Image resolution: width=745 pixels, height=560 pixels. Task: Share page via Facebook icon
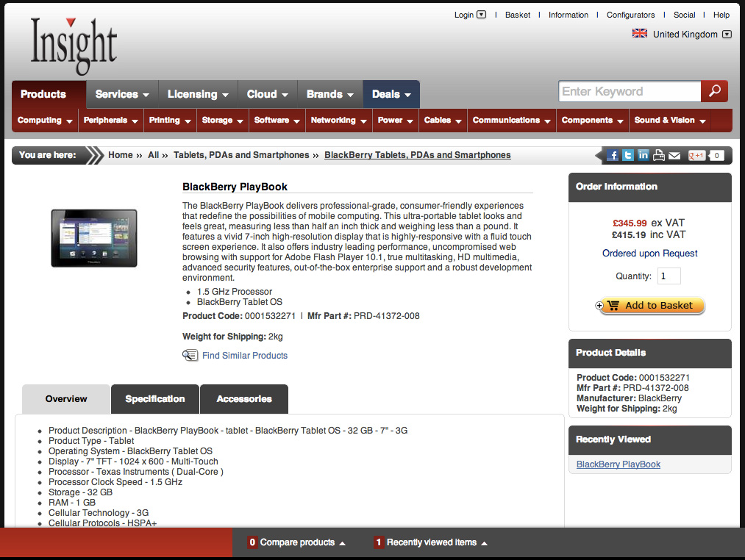(613, 155)
